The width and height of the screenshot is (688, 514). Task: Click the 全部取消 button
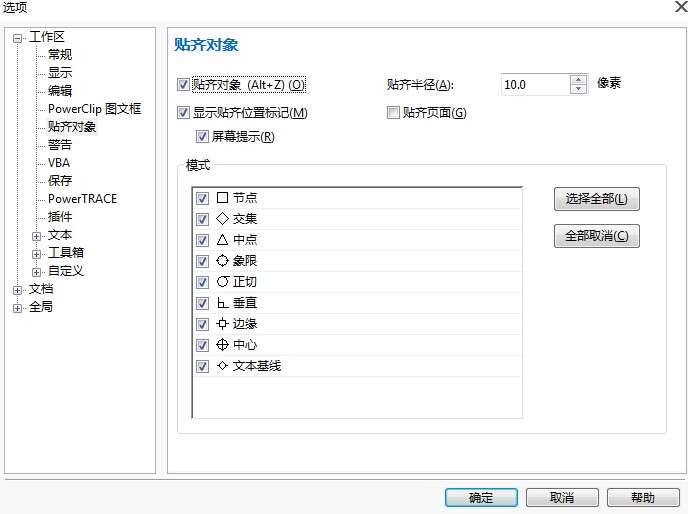pyautogui.click(x=596, y=236)
